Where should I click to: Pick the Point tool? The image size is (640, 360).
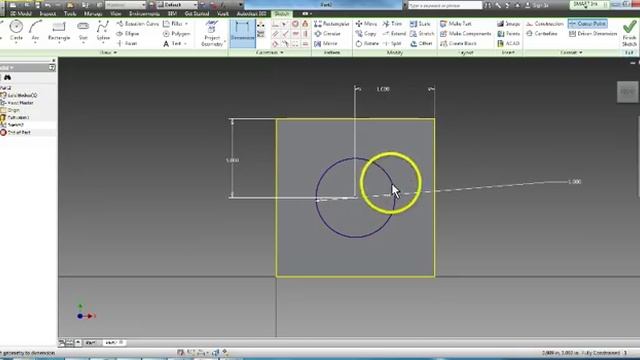click(127, 43)
